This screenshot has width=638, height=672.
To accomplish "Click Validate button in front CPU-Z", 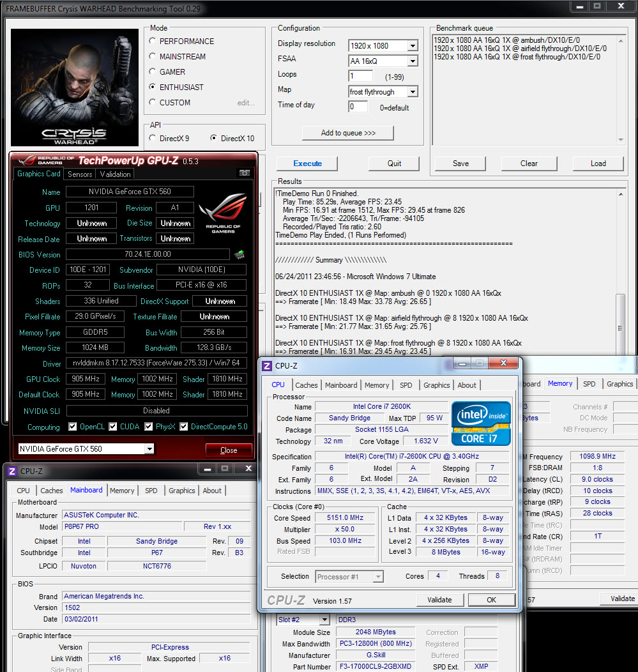I will click(439, 600).
